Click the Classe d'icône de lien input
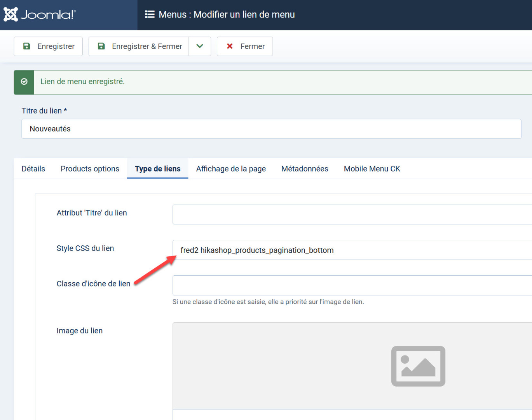 (352, 285)
